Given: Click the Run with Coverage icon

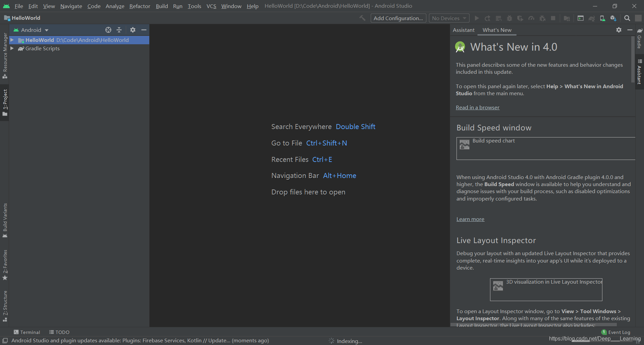Looking at the screenshot, I should pyautogui.click(x=520, y=18).
